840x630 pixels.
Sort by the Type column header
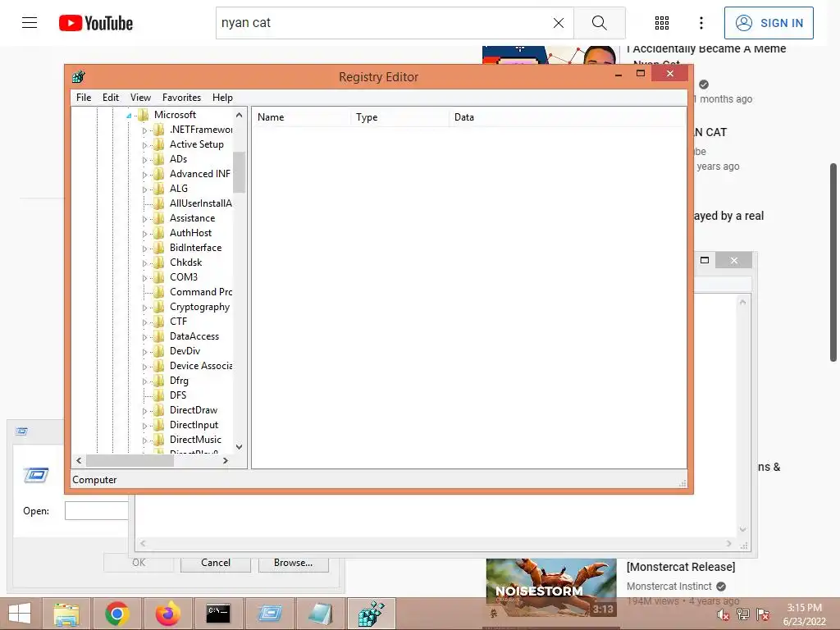click(x=400, y=117)
